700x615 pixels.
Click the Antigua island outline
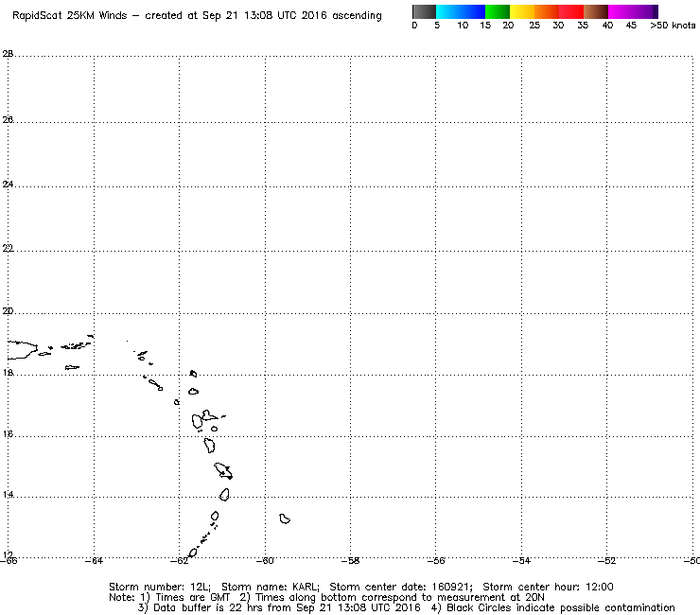(193, 392)
